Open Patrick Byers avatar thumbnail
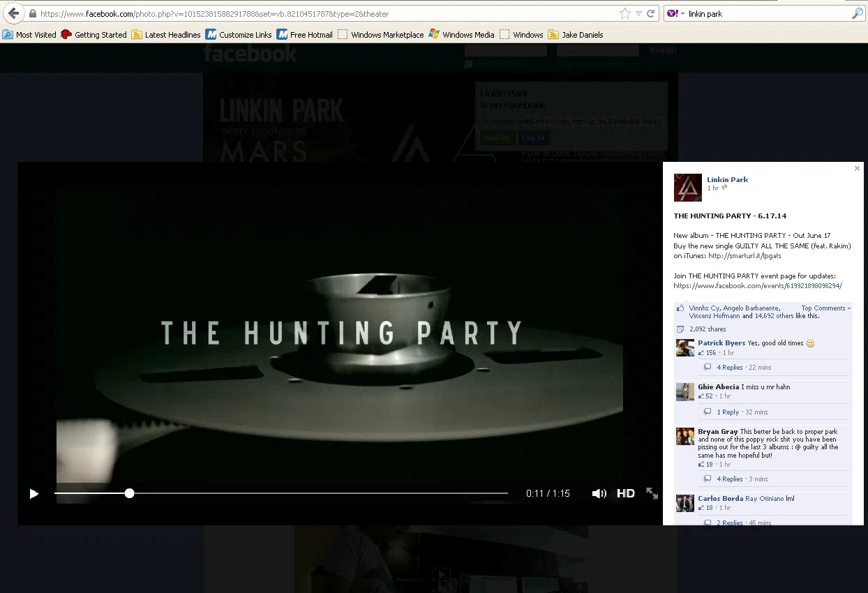Viewport: 868px width, 593px height. coord(685,347)
